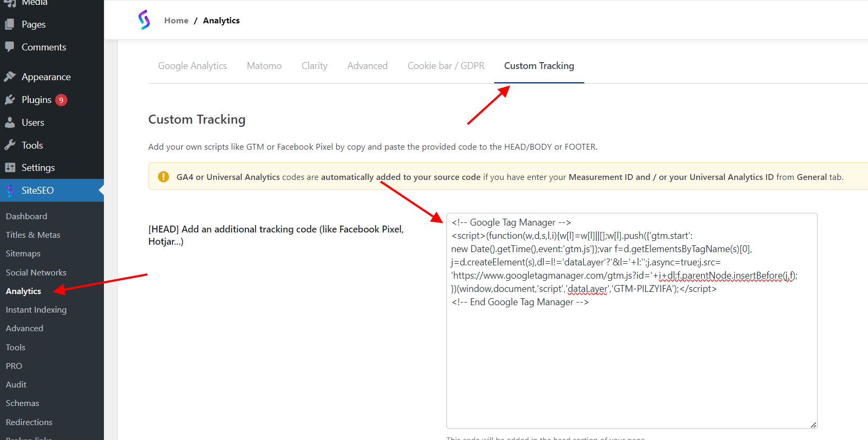The width and height of the screenshot is (868, 440).
Task: Click the yellow warning icon in the notice
Action: pos(163,177)
